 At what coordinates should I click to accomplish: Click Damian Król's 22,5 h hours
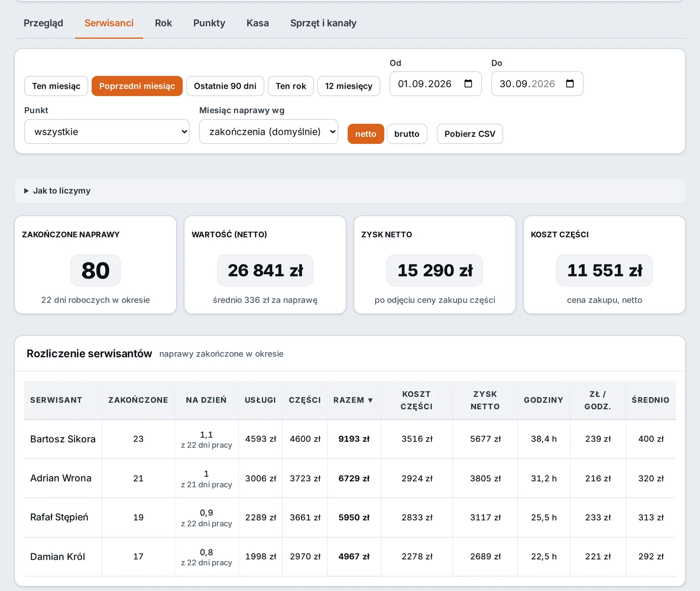(544, 556)
